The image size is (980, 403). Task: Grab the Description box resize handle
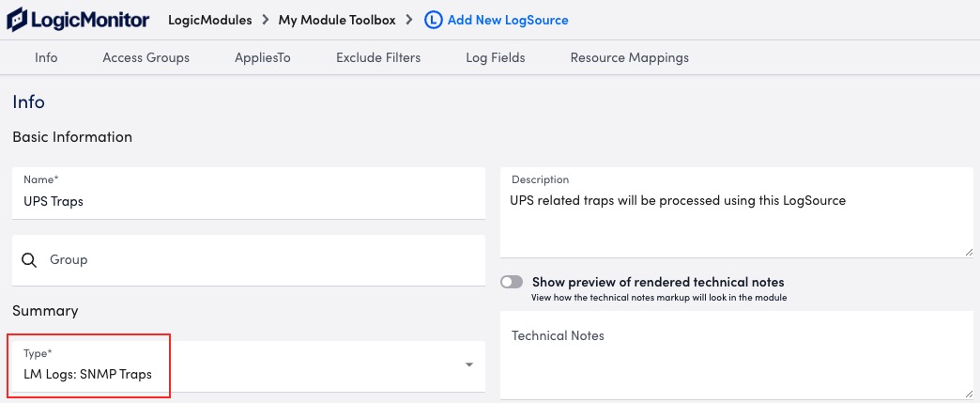point(968,252)
